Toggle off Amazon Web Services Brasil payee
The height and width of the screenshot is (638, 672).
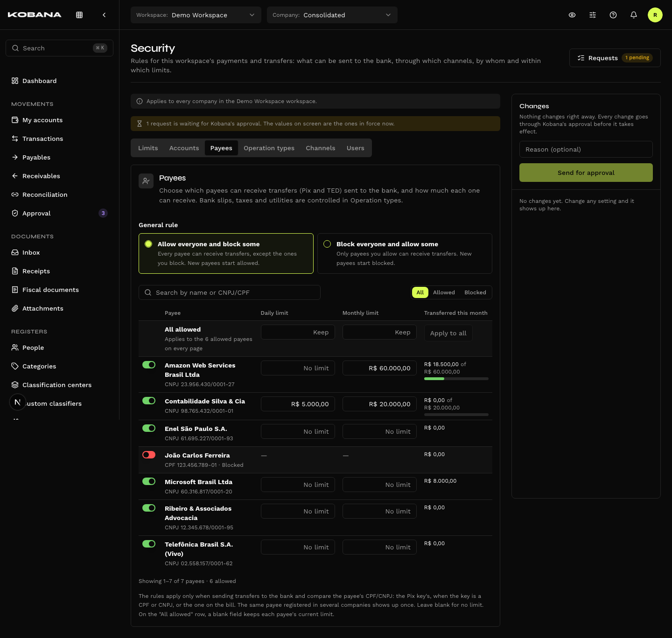click(x=149, y=365)
